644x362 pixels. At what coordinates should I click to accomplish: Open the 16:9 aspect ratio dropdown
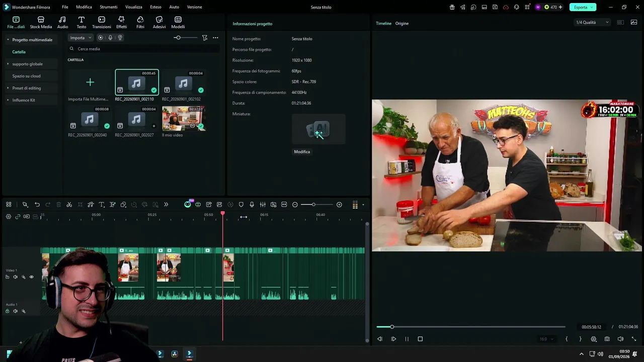546,339
